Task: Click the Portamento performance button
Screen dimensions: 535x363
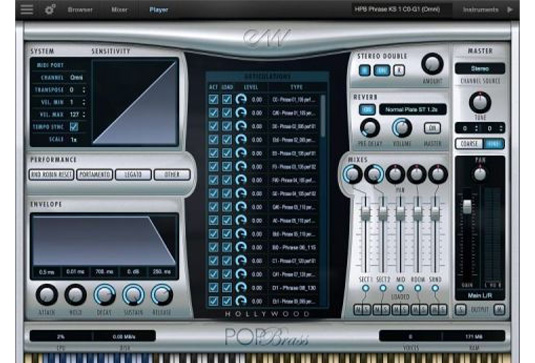Action: 95,175
